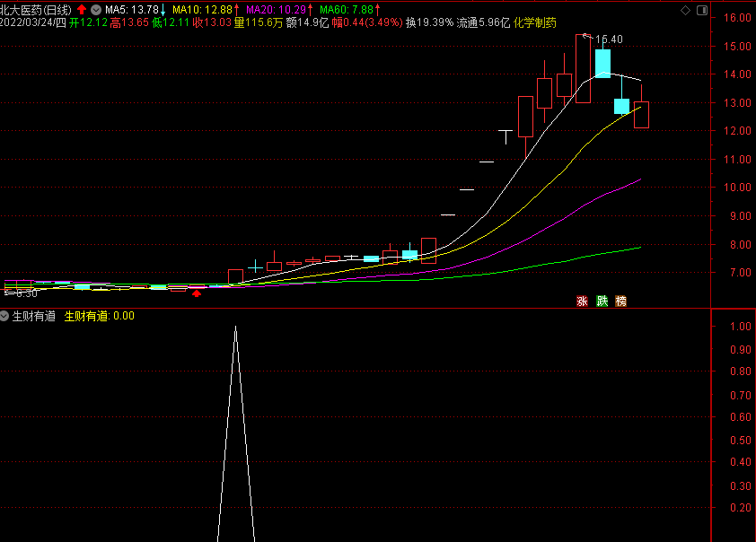Click the 15.40 peak price label

(x=609, y=39)
